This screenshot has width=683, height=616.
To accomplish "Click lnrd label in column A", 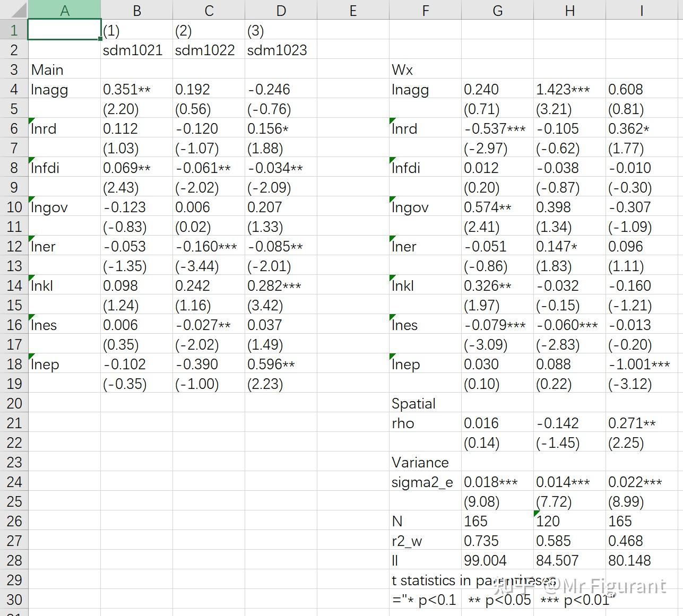I will point(64,128).
